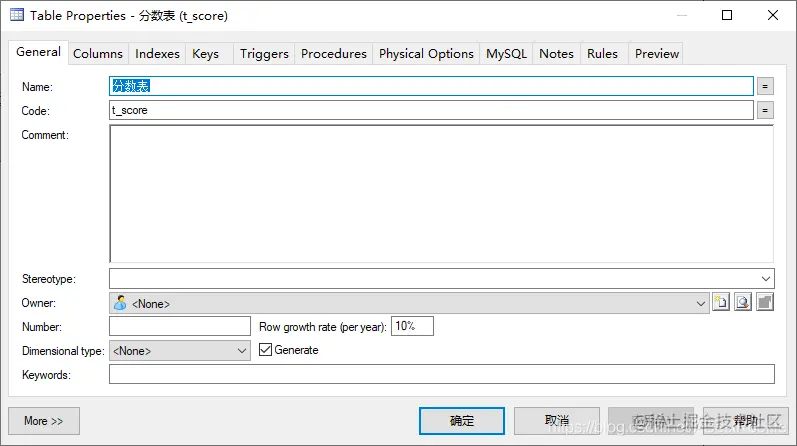
Task: Click in the Code field t_score
Action: (x=431, y=110)
